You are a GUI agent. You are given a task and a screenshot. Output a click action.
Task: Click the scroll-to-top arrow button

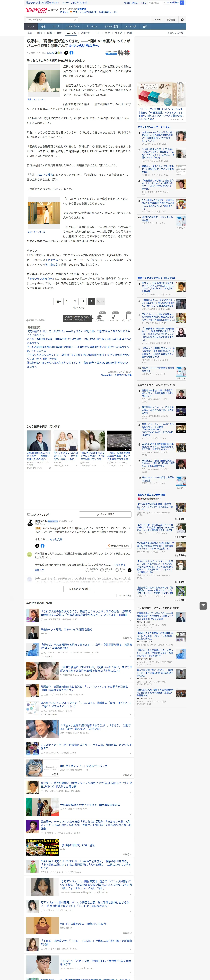[203, 606]
